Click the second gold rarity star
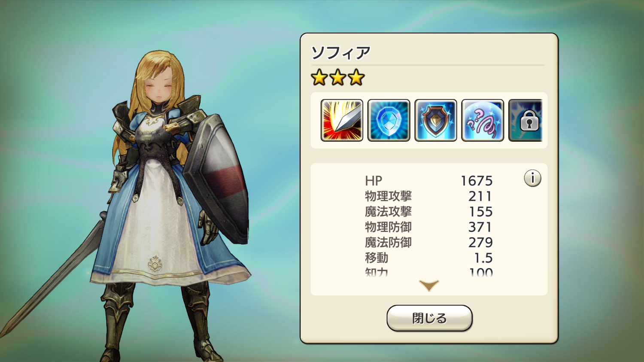Image resolution: width=644 pixels, height=362 pixels. 338,78
